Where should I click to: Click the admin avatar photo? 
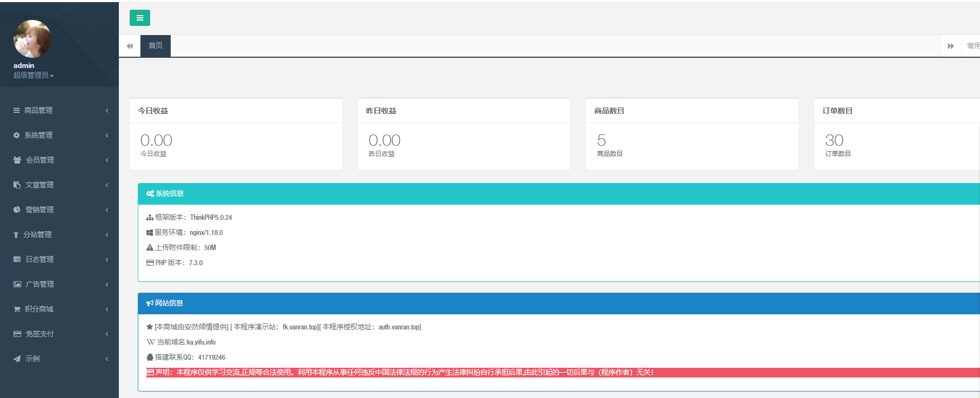tap(32, 39)
